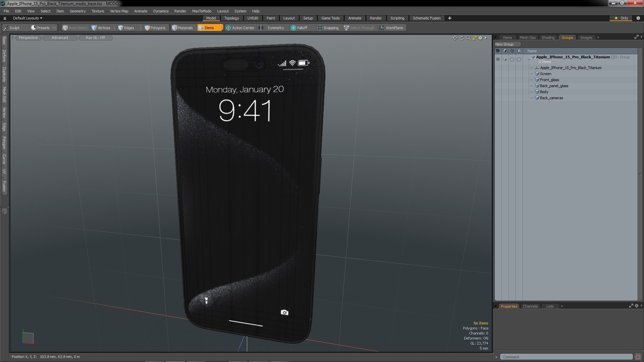Image resolution: width=644 pixels, height=362 pixels.
Task: Toggle visibility eye of Apple_IPhone group
Action: (x=498, y=59)
